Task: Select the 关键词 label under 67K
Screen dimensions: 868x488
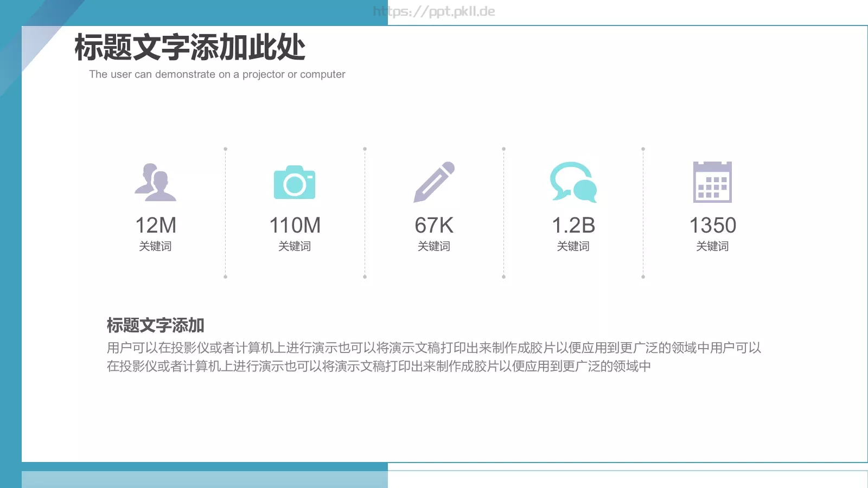Action: click(434, 246)
